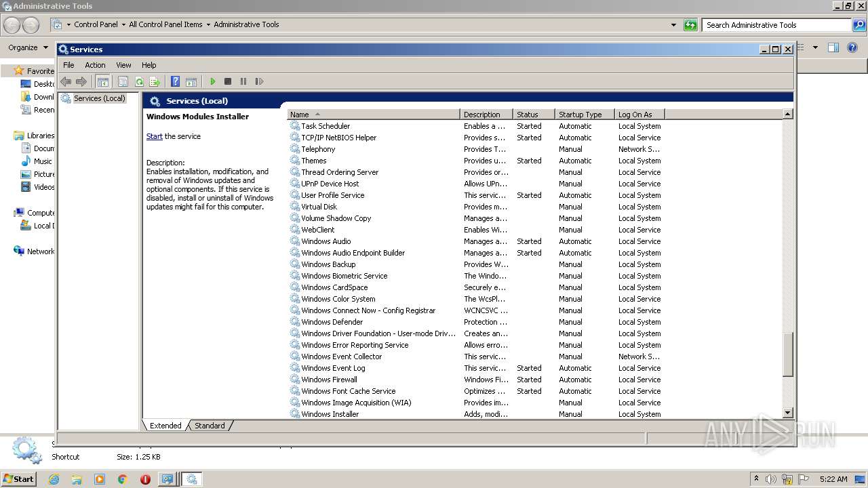
Task: Show hidden tray icons arrow
Action: 756,479
